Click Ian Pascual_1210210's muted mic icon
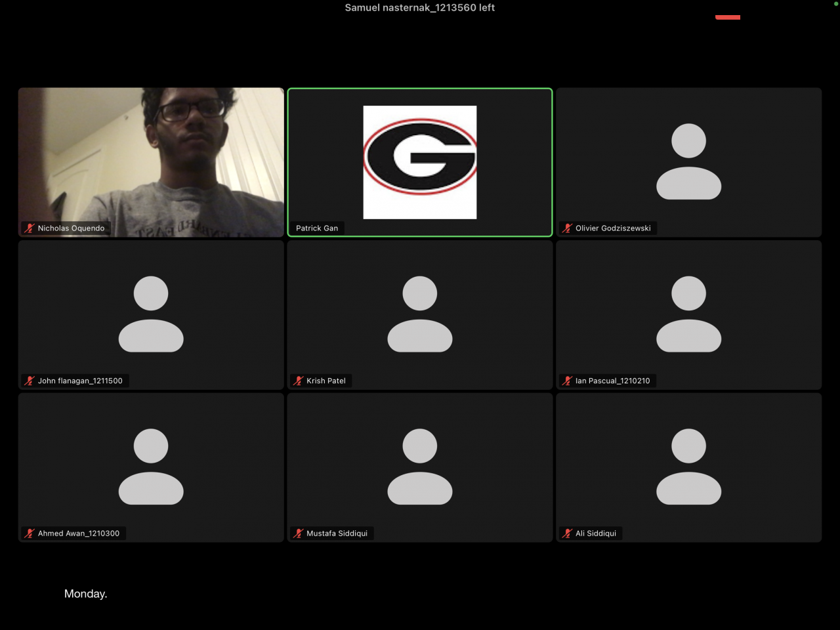This screenshot has height=630, width=840. point(568,381)
